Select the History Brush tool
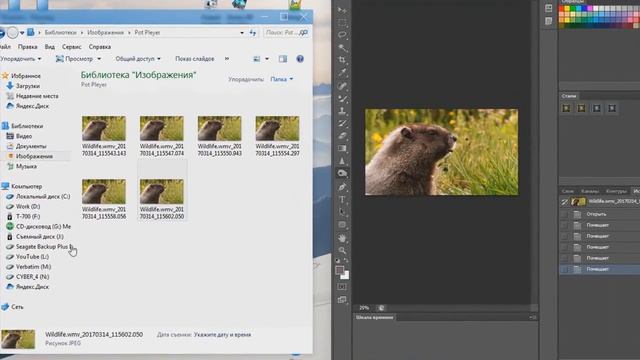 tap(342, 123)
